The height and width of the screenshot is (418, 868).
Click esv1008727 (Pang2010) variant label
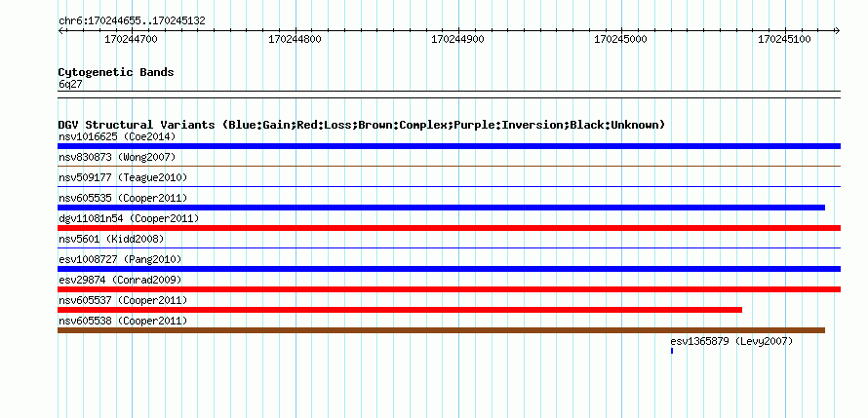click(120, 259)
